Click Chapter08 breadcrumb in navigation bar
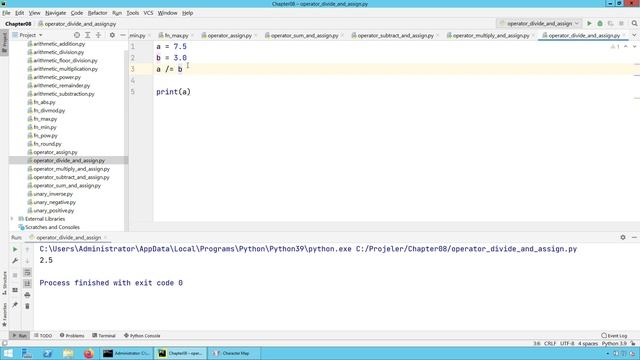Screen dimensions: 640x360 coord(18,24)
